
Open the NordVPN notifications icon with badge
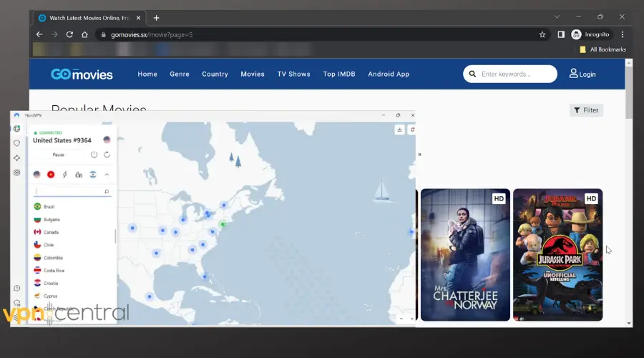point(17,304)
